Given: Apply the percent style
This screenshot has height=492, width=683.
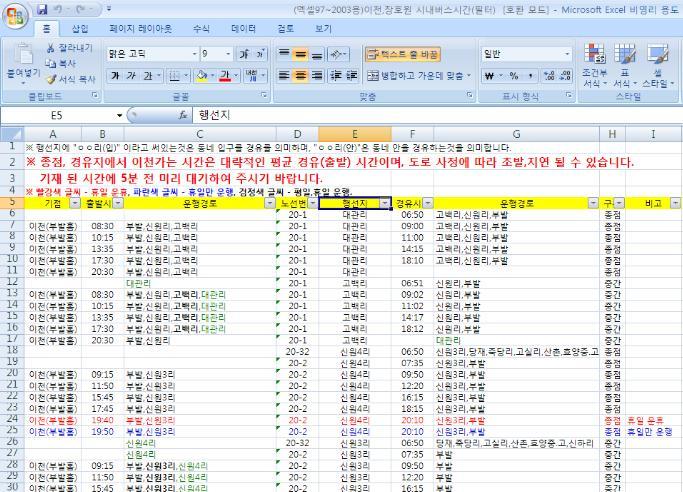Looking at the screenshot, I should [x=514, y=76].
